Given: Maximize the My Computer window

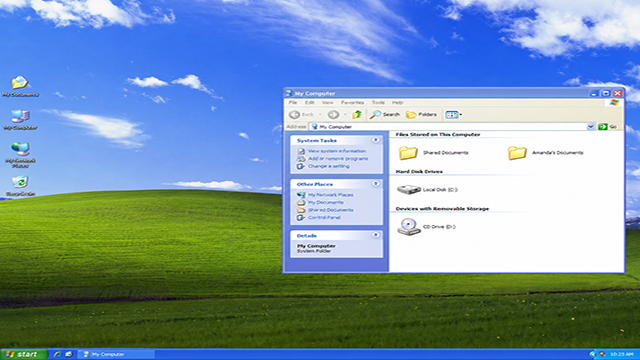Looking at the screenshot, I should pos(606,93).
